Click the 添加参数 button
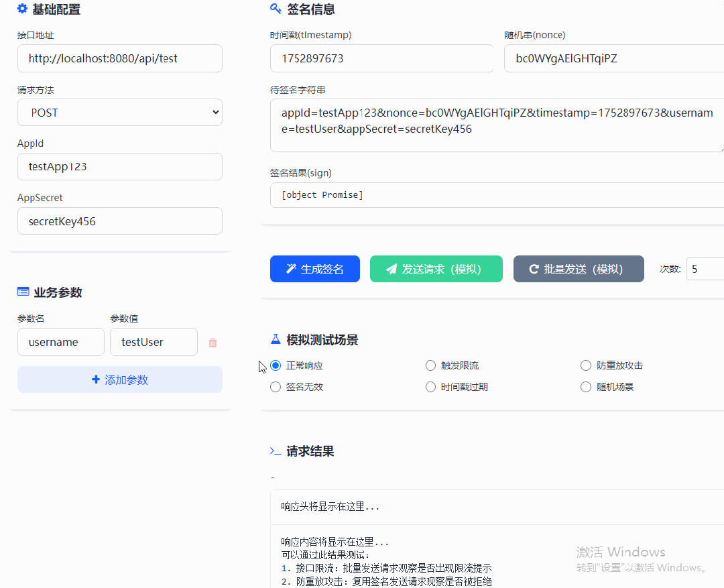Image resolution: width=724 pixels, height=588 pixels. tap(120, 379)
